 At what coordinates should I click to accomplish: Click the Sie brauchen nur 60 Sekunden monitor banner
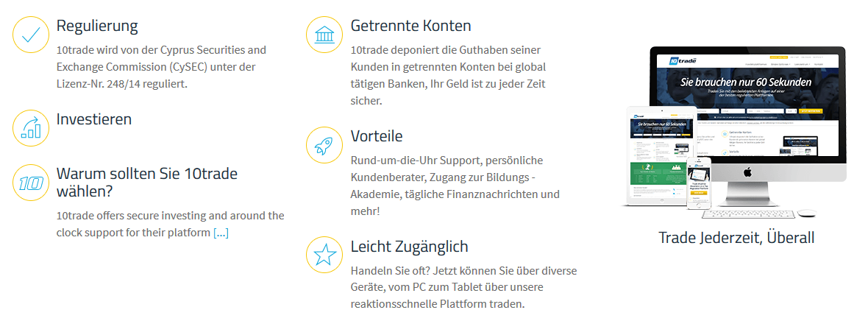747,83
